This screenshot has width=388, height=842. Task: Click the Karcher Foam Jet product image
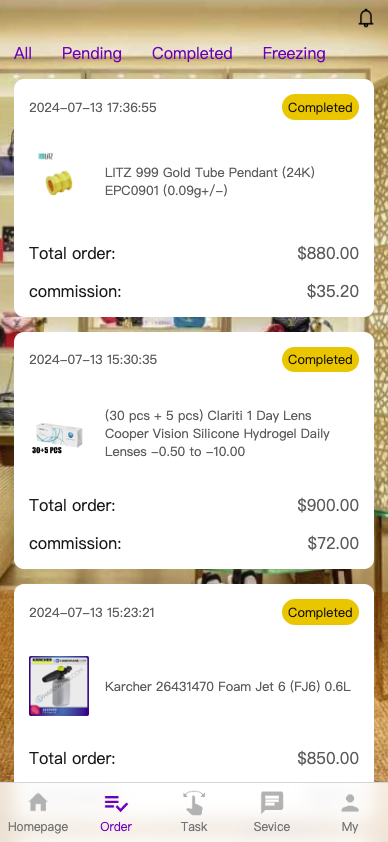point(59,686)
